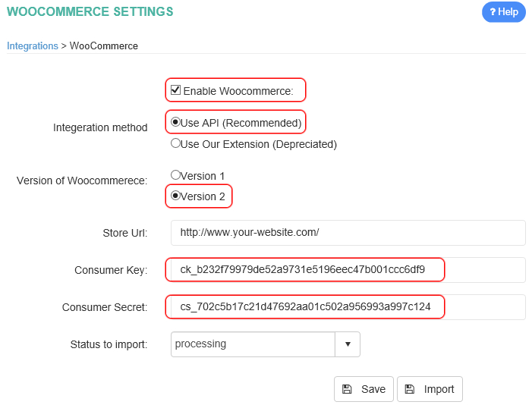The height and width of the screenshot is (405, 532).
Task: Select Use Our Extension (Depreciated) option
Action: coord(175,143)
